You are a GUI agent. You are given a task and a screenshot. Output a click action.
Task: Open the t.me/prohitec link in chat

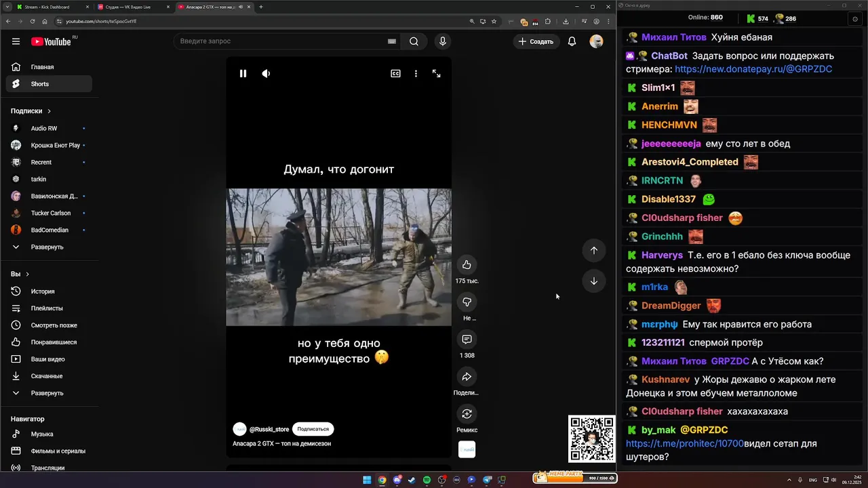[x=685, y=443]
